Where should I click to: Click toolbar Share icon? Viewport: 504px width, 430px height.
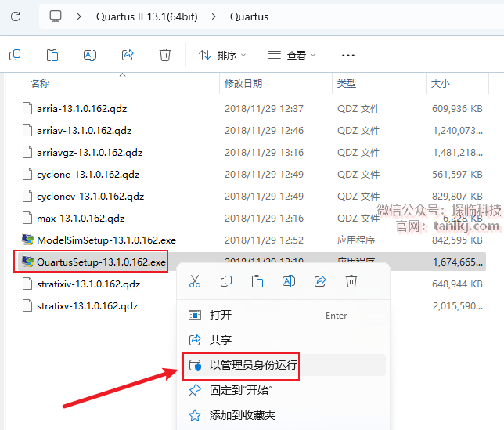click(128, 55)
